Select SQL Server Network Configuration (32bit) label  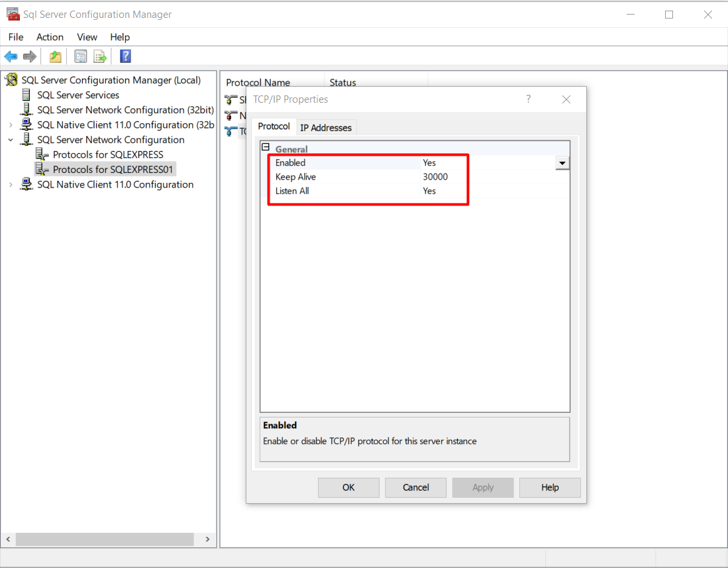[x=125, y=110]
